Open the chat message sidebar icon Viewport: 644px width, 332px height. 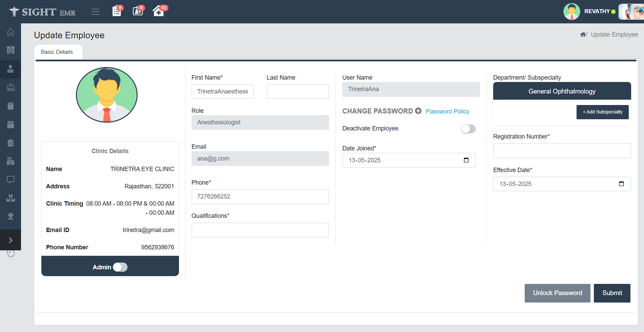click(11, 179)
